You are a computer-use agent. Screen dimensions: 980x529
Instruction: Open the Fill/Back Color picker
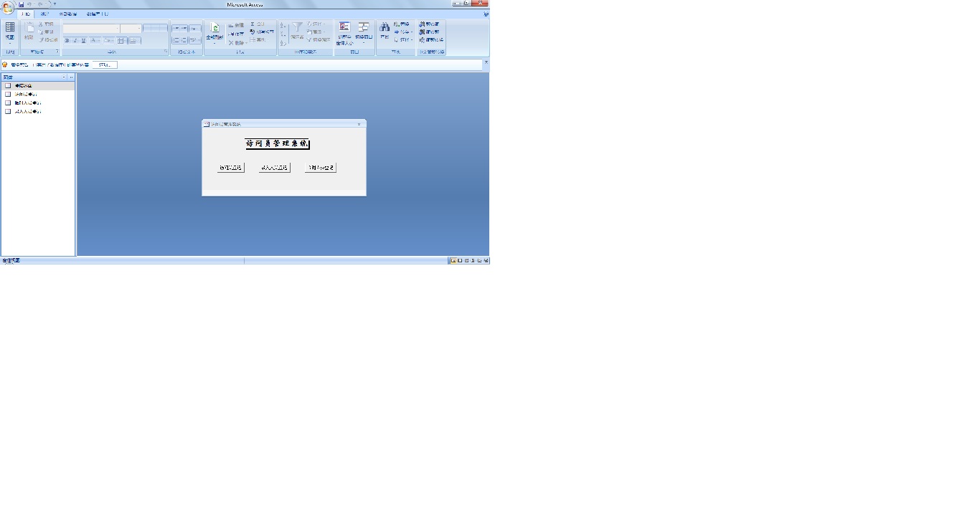pyautogui.click(x=109, y=40)
